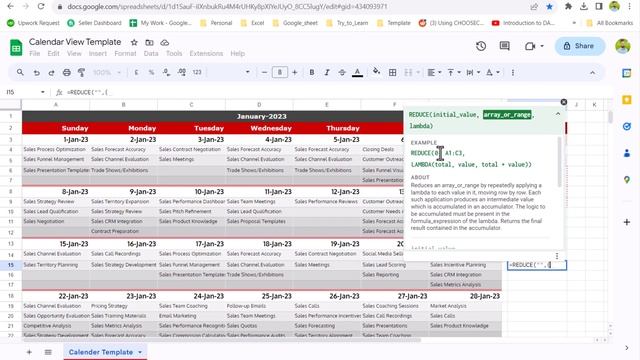Open the Extensions menu
Screen dimensions: 640x360
206,53
